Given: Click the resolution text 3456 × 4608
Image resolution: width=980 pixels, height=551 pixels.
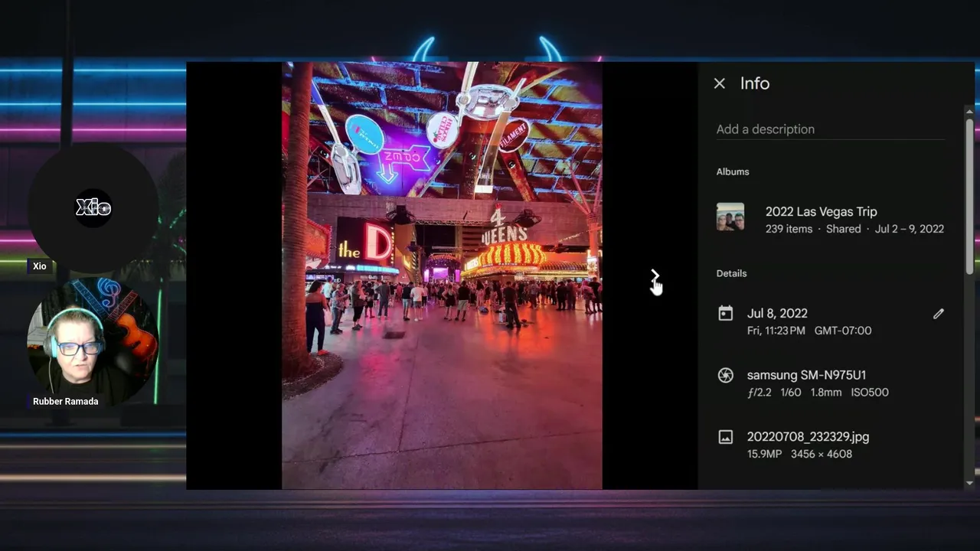Looking at the screenshot, I should click(x=821, y=454).
